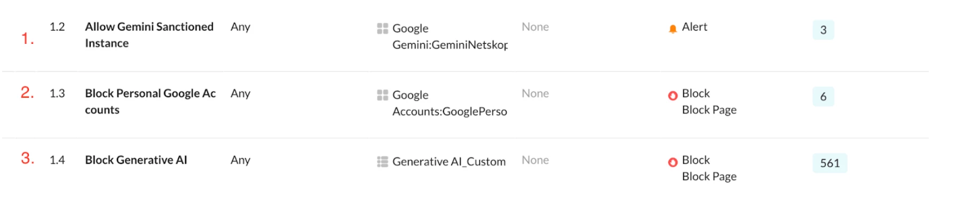The width and height of the screenshot is (980, 215).
Task: Click the app grid icon beside Google Accounts
Action: (382, 95)
